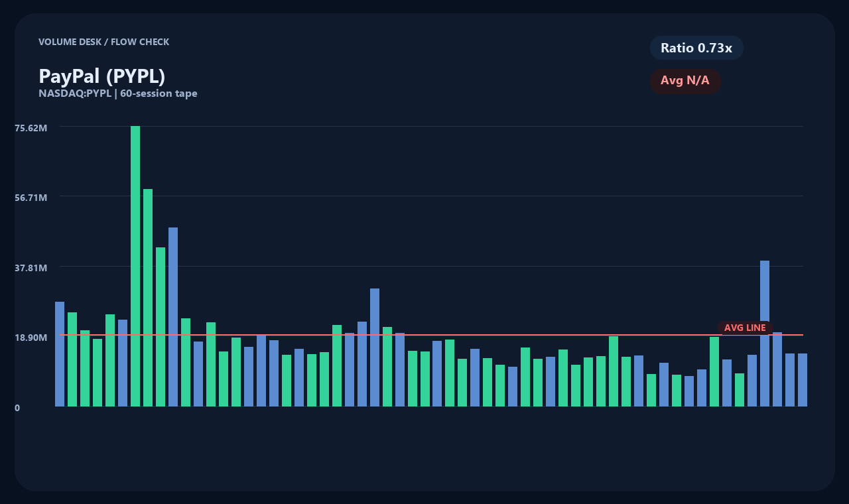Click the tall blue spike bar under AVG LINE label
This screenshot has width=849, height=504.
[x=765, y=334]
